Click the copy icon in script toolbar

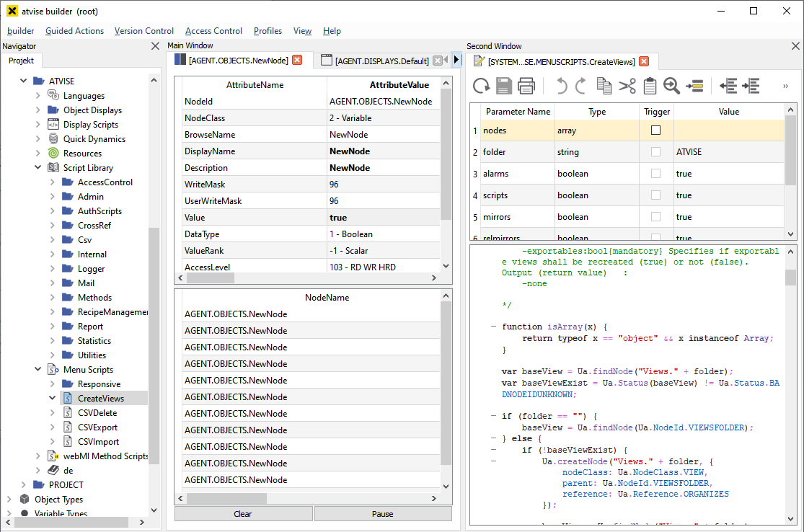point(604,87)
